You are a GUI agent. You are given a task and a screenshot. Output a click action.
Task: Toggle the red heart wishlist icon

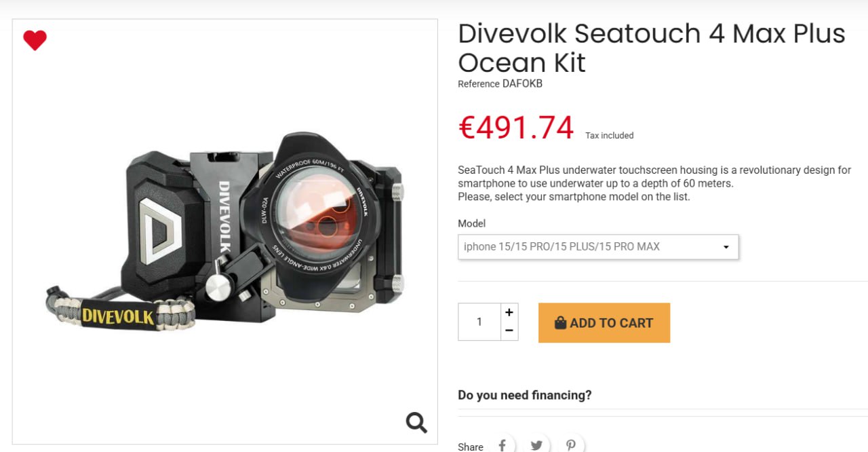tap(35, 41)
